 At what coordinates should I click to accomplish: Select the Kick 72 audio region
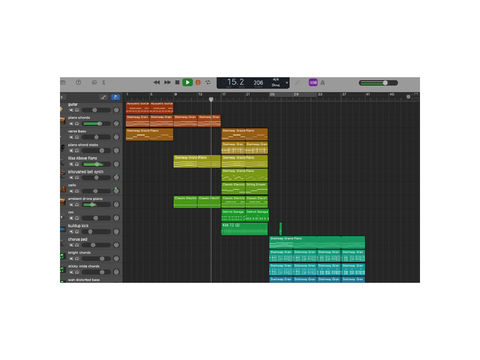click(245, 229)
